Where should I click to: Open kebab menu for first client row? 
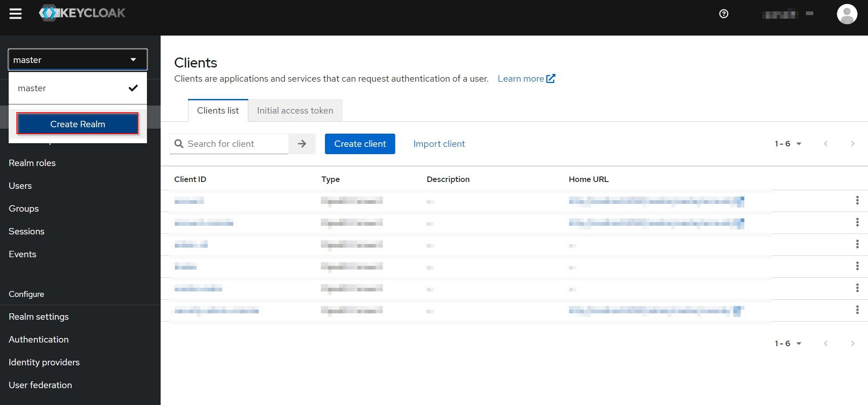[857, 200]
